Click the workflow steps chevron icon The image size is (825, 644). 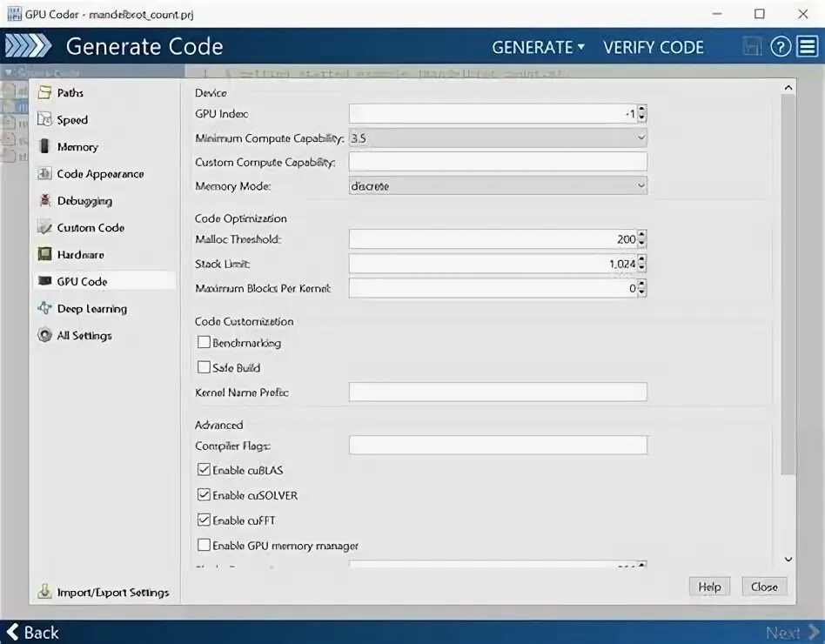point(29,46)
